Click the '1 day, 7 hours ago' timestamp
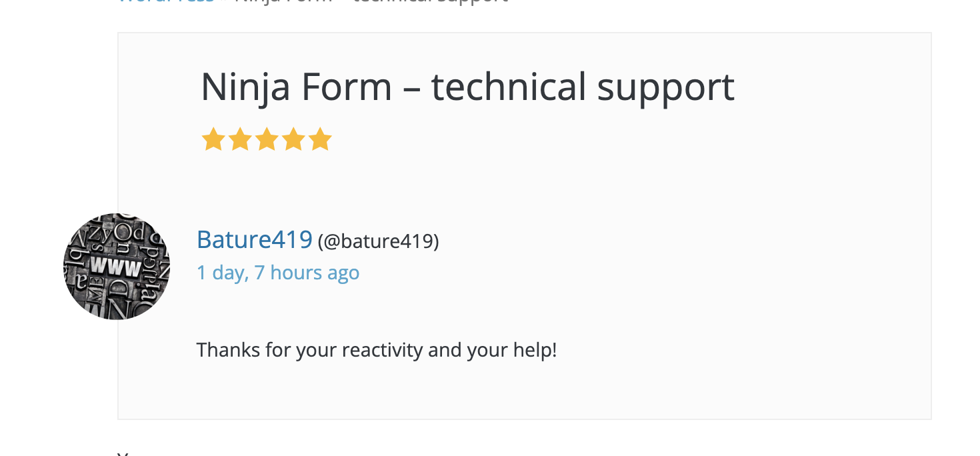 tap(278, 273)
